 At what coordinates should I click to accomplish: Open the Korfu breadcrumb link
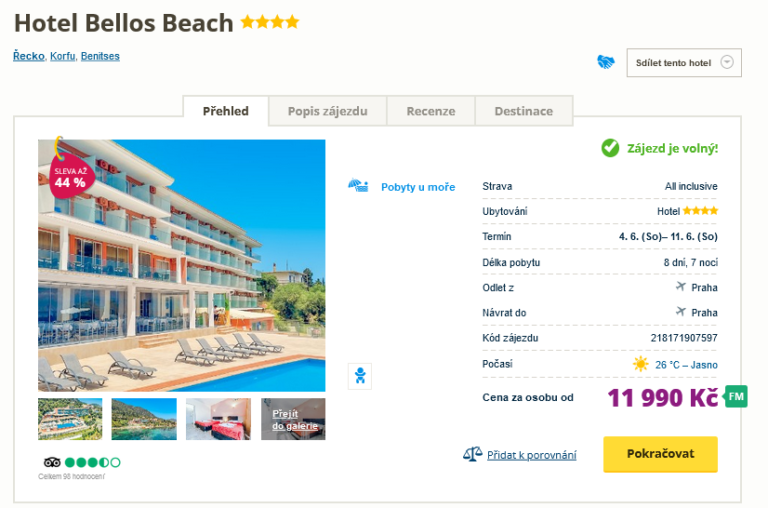[x=62, y=56]
